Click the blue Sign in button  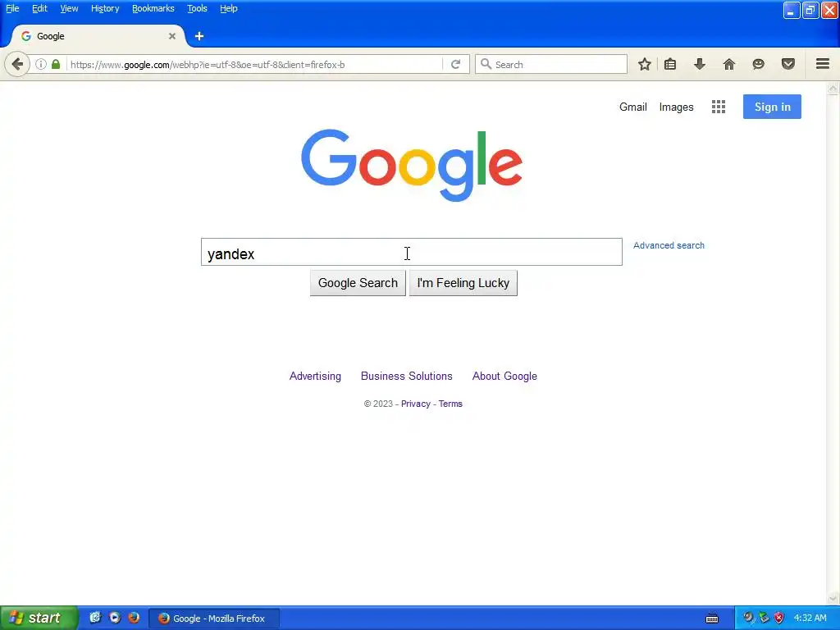point(772,107)
